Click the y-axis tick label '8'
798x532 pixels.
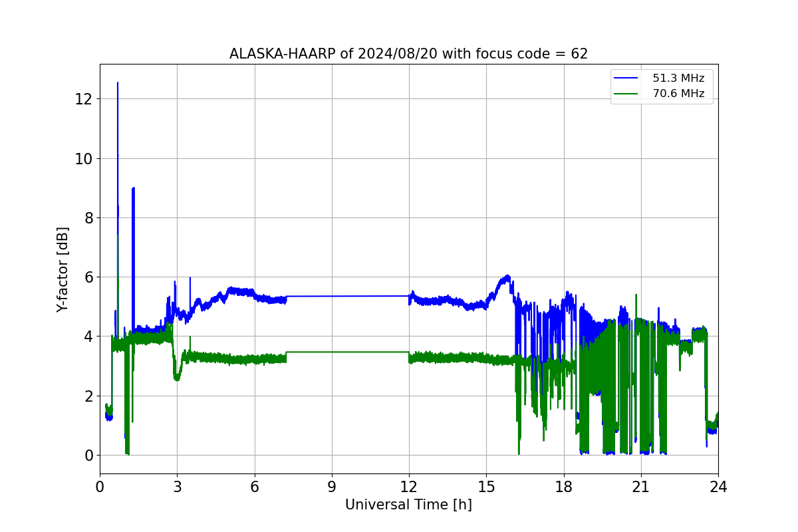89,217
